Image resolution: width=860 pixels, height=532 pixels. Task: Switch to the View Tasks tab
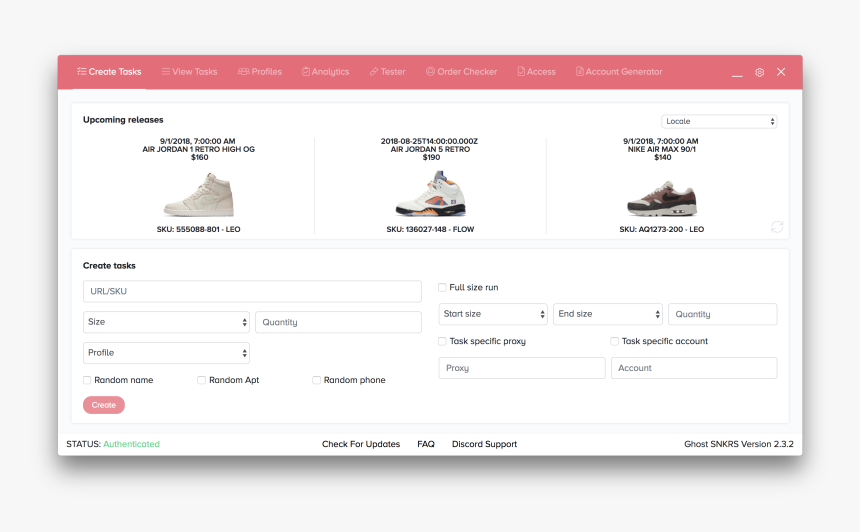coord(189,72)
